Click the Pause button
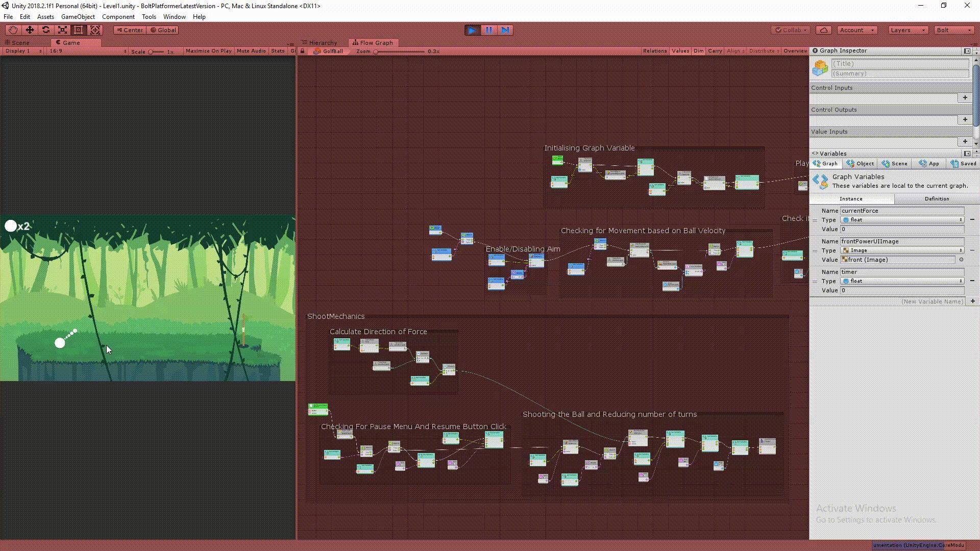Image resolution: width=980 pixels, height=551 pixels. (489, 30)
